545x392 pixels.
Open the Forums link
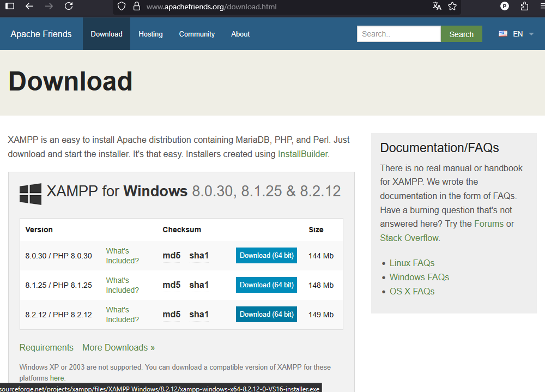(489, 224)
